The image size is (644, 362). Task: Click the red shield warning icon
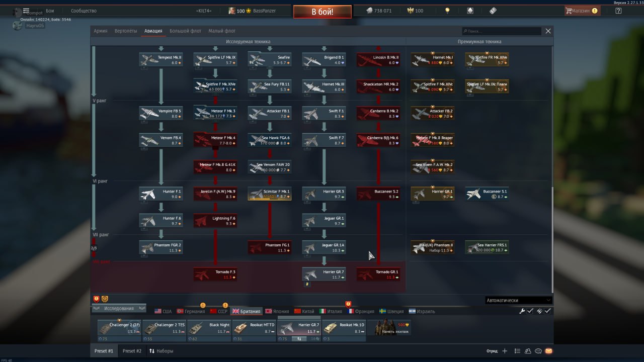97,299
